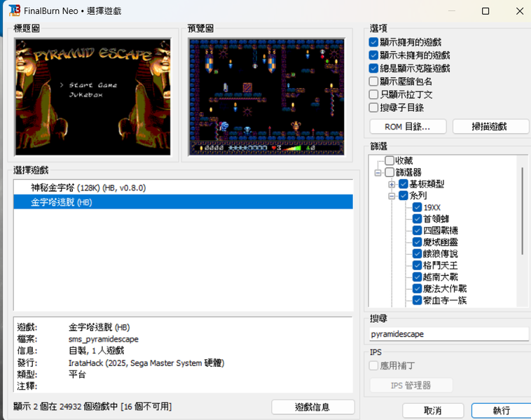The height and width of the screenshot is (420, 531).
Task: Click the FinalBurn Neo app icon in title bar
Action: click(15, 10)
